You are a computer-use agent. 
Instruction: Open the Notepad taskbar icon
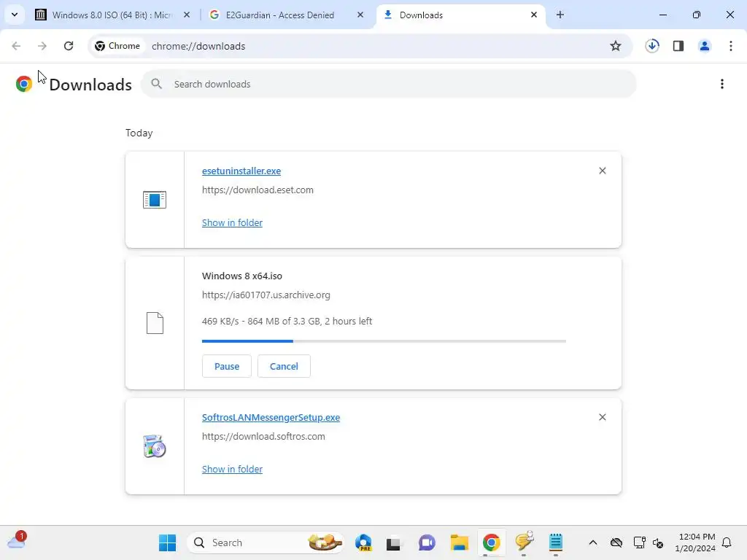coord(555,542)
